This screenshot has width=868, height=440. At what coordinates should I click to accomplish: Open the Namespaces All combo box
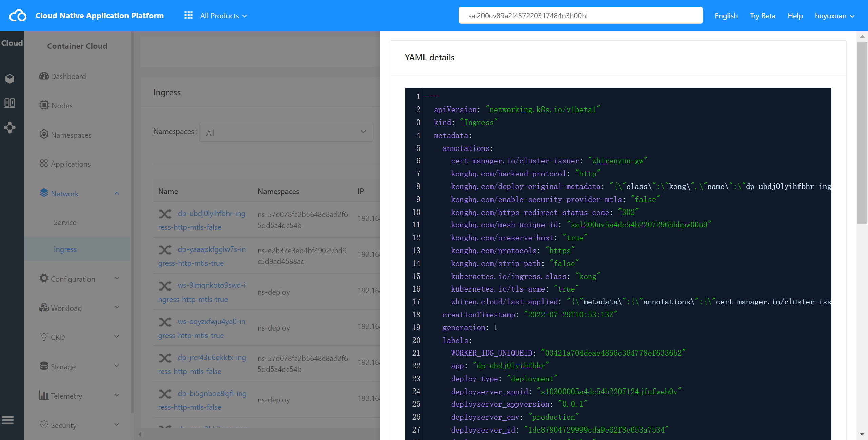pyautogui.click(x=286, y=132)
